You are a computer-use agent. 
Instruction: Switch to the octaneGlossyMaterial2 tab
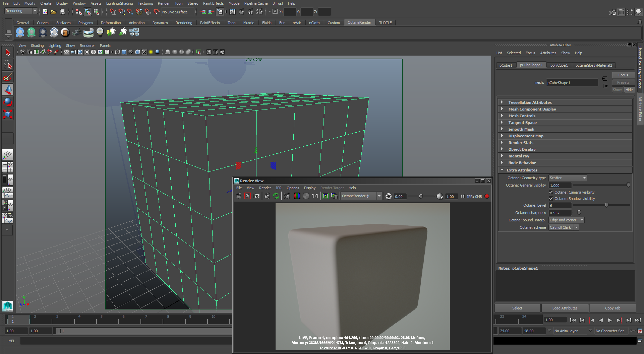594,65
